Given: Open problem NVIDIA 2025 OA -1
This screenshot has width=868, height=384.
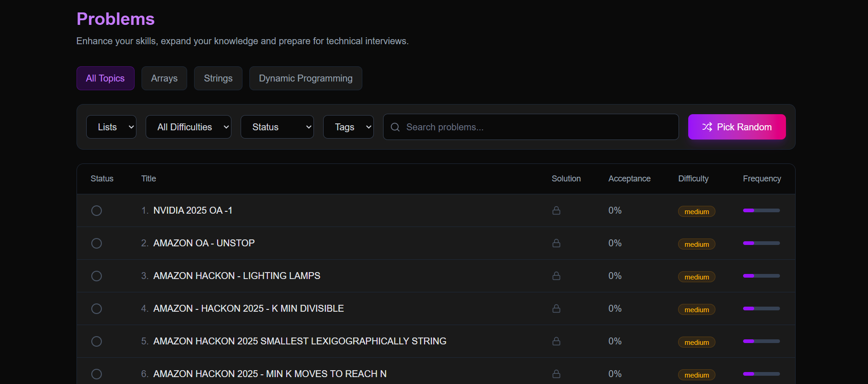Looking at the screenshot, I should pyautogui.click(x=193, y=210).
